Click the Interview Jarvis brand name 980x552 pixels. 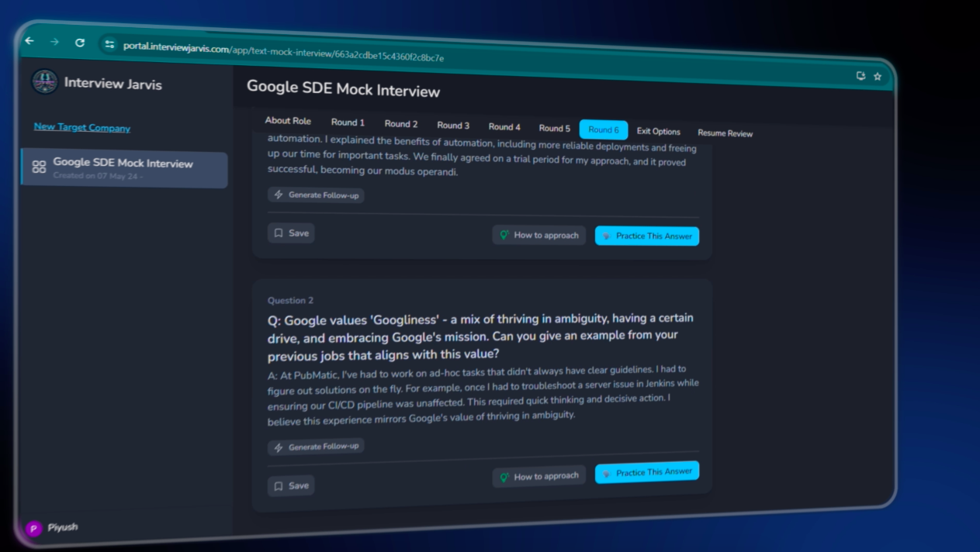113,84
